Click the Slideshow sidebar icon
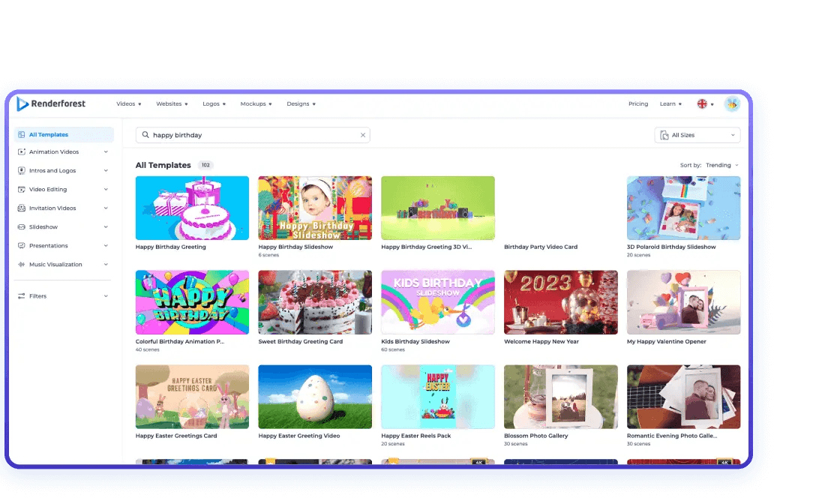This screenshot has height=504, width=828. click(21, 226)
